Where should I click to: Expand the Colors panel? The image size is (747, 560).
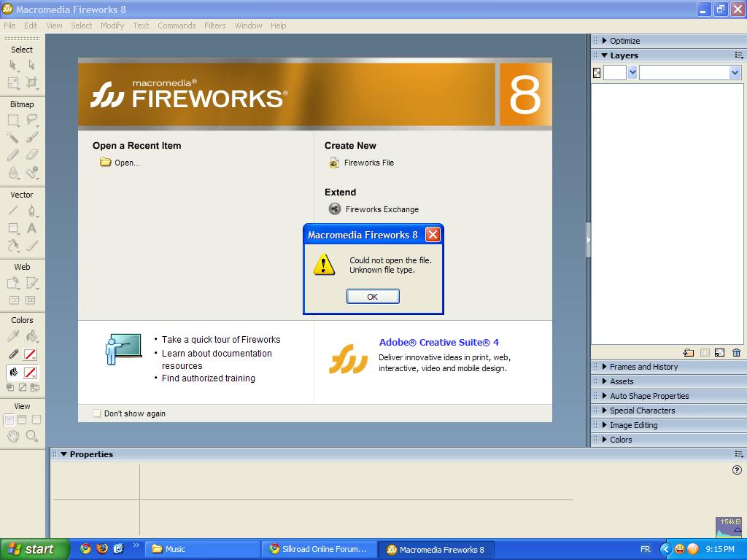[605, 440]
